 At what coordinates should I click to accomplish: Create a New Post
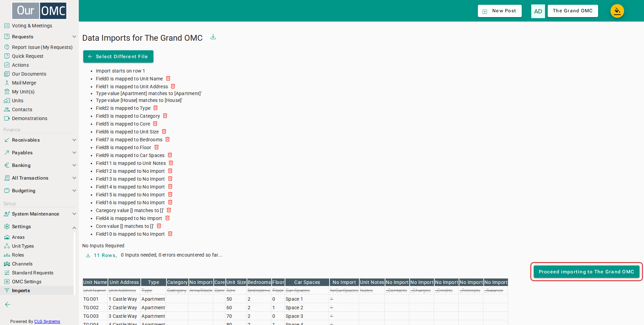click(x=500, y=11)
